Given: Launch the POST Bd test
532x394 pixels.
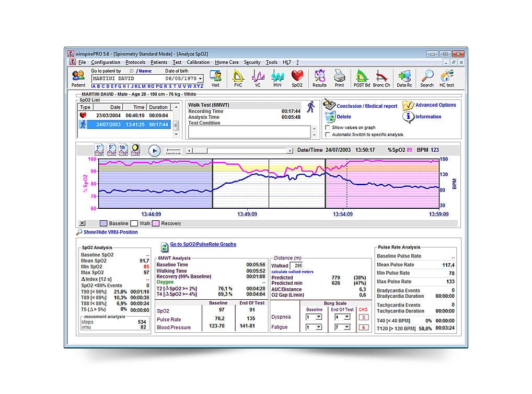Looking at the screenshot, I should click(362, 78).
